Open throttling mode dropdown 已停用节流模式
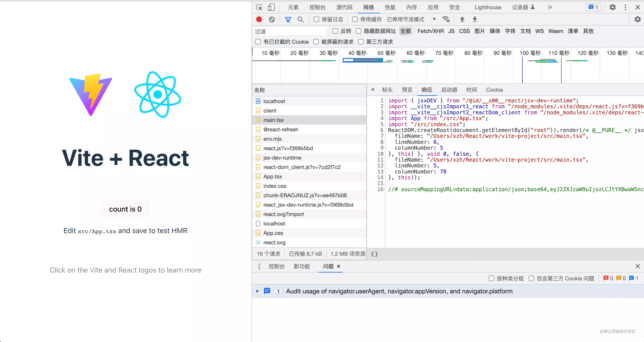 (x=411, y=19)
